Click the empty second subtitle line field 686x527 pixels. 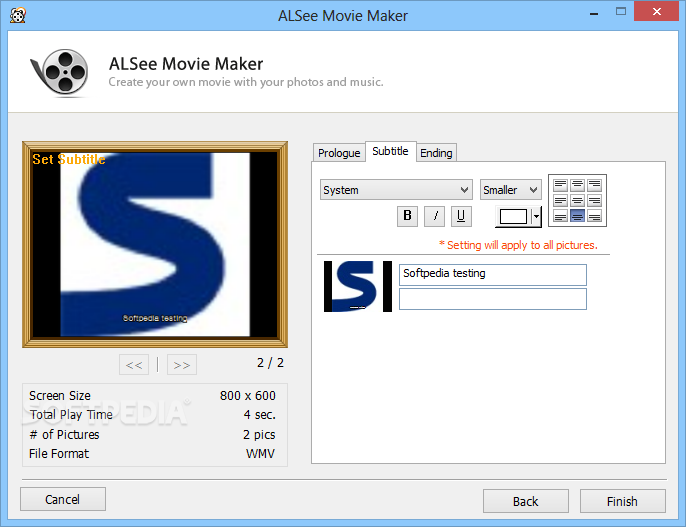[493, 299]
